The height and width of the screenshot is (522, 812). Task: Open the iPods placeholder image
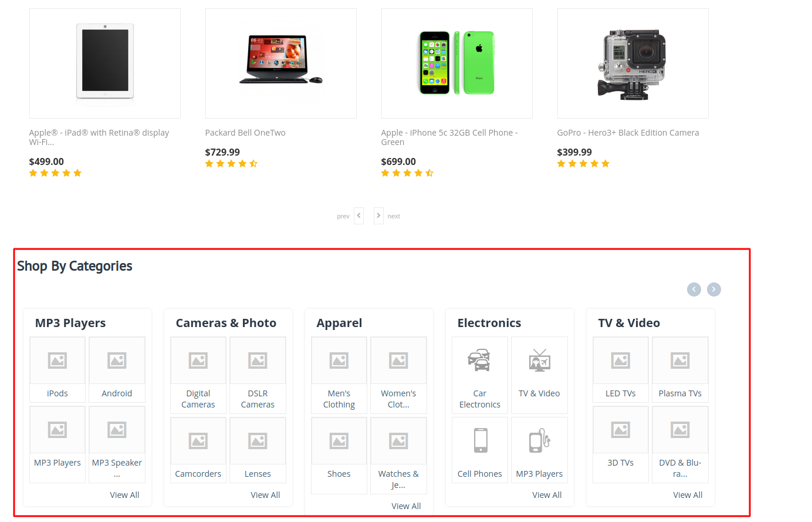pos(57,361)
